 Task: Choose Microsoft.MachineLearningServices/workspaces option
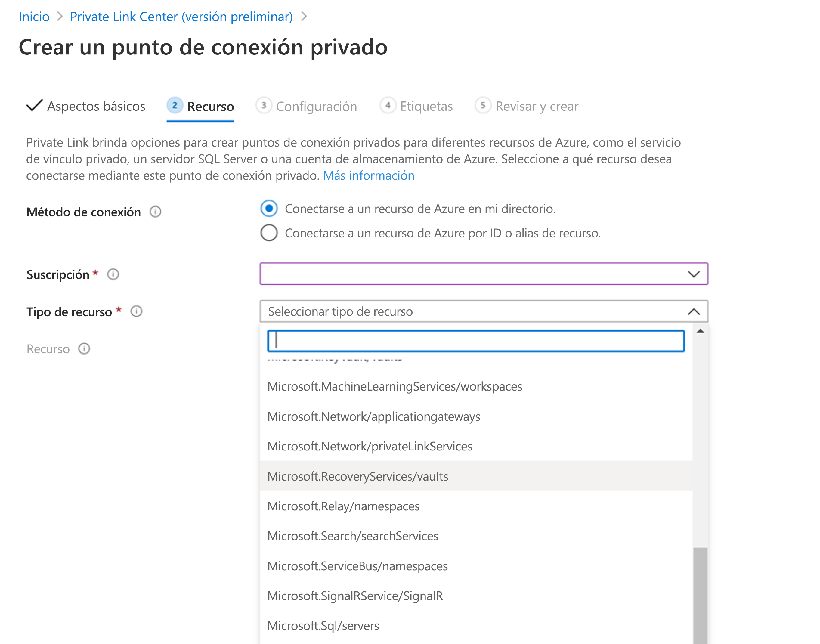point(476,386)
